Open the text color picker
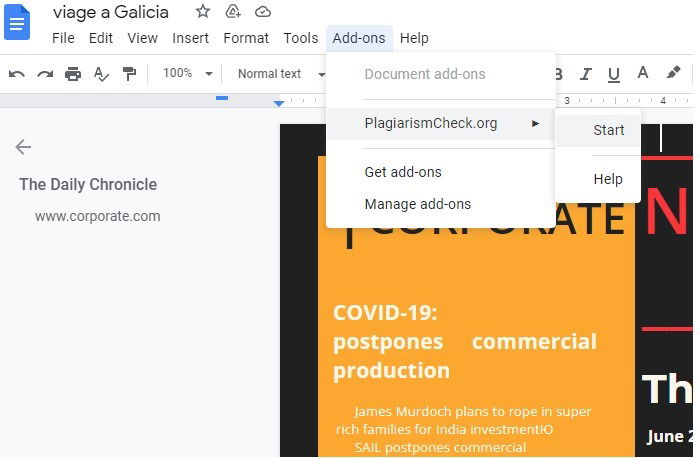 [642, 73]
